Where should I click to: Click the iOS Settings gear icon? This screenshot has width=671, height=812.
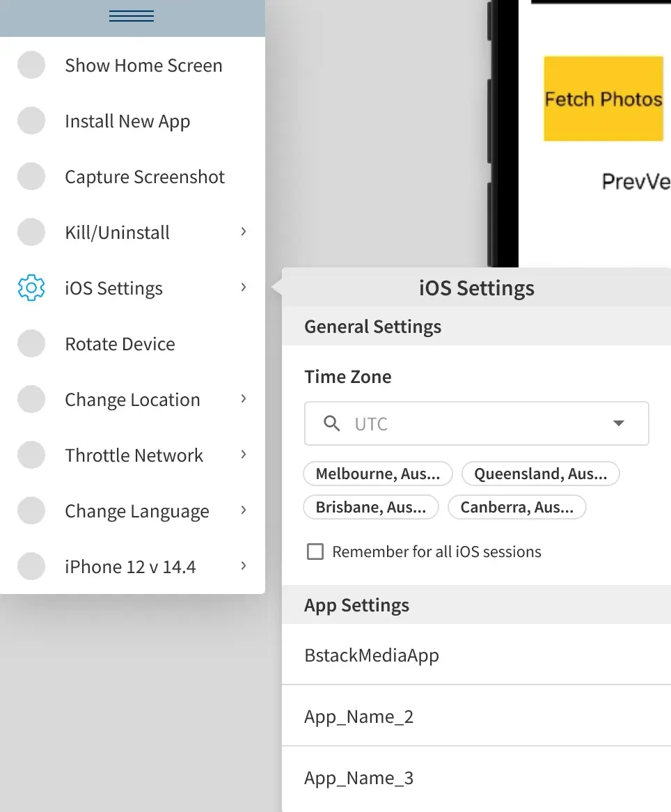[31, 288]
